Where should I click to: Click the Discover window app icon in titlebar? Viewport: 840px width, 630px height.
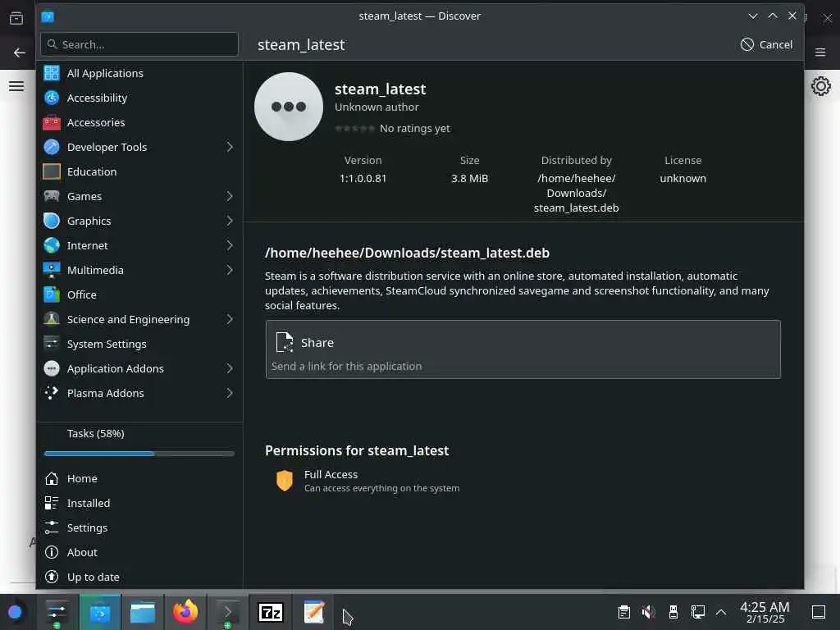pos(48,16)
